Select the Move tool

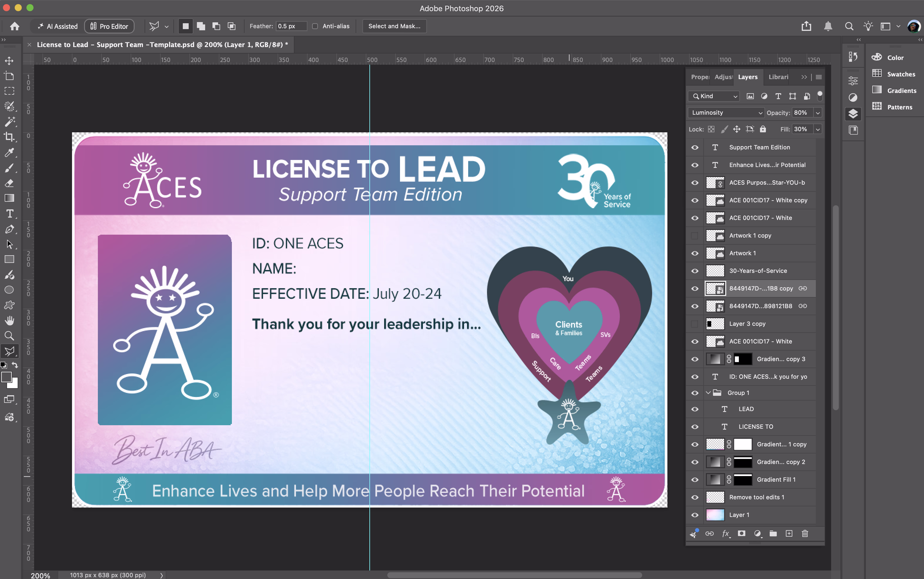tap(9, 61)
